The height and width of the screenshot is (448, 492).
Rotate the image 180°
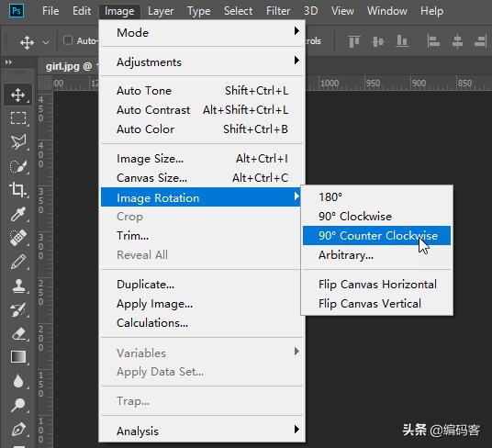pyautogui.click(x=377, y=197)
